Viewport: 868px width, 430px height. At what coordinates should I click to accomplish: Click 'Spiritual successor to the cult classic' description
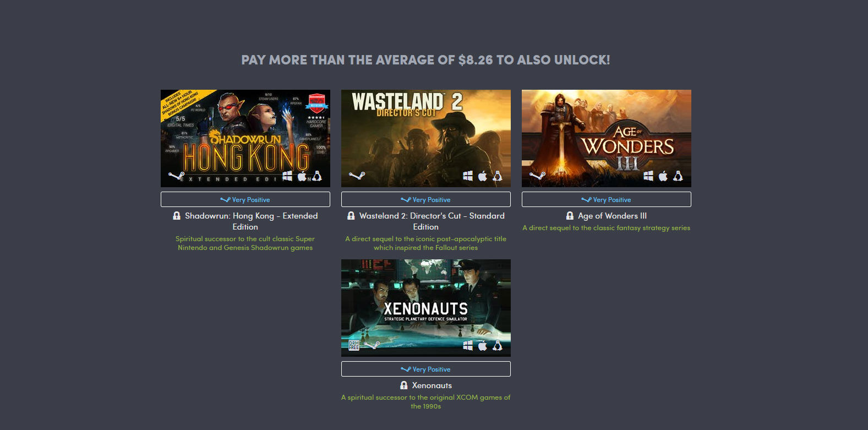pyautogui.click(x=245, y=243)
